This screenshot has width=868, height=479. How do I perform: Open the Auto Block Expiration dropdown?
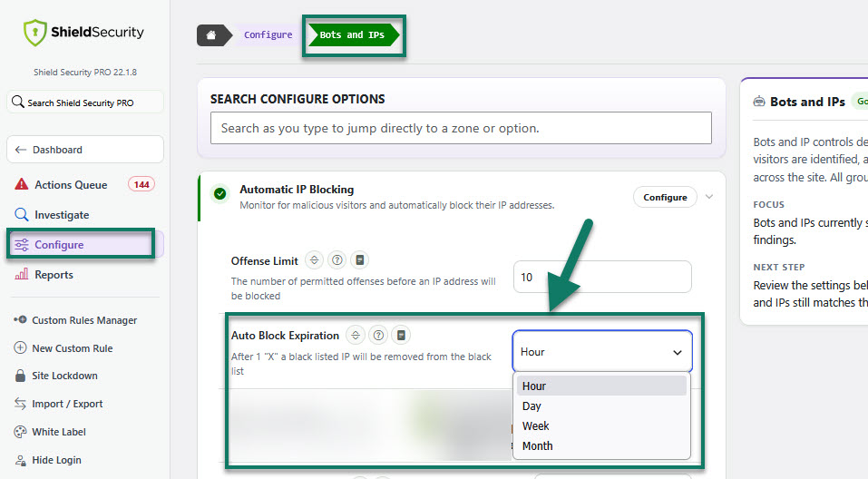tap(602, 352)
